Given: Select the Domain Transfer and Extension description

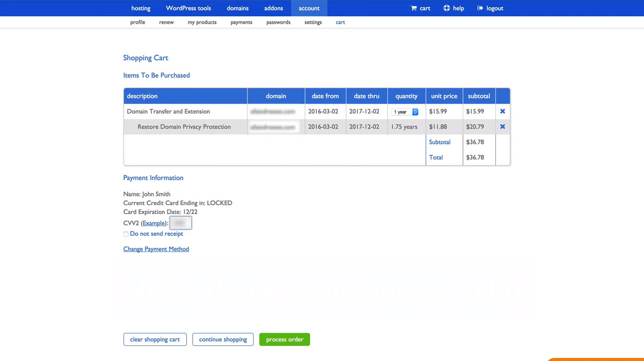Looking at the screenshot, I should (x=169, y=112).
